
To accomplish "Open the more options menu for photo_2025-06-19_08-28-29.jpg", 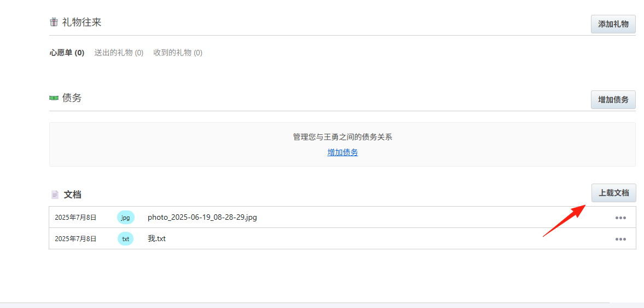I will [x=620, y=218].
